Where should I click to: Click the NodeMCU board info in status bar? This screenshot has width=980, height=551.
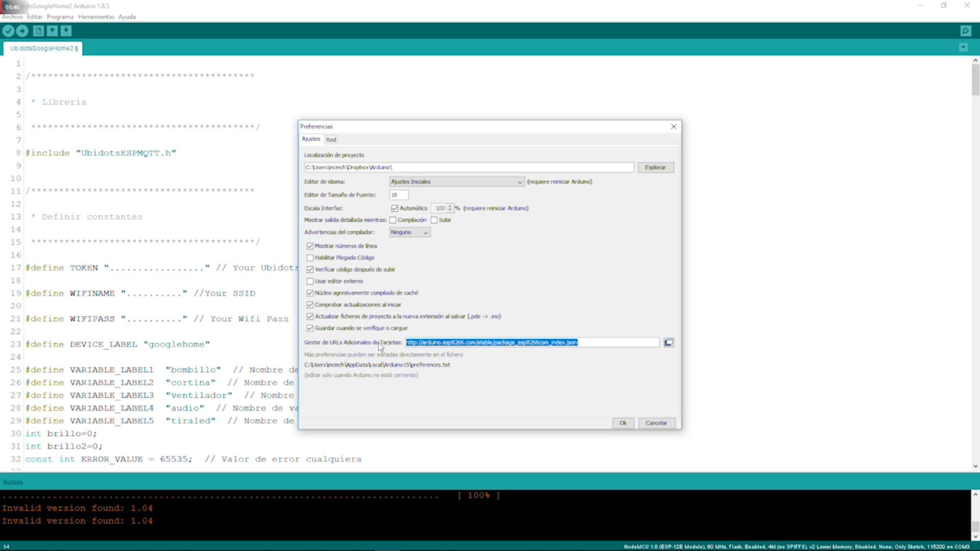(x=796, y=546)
